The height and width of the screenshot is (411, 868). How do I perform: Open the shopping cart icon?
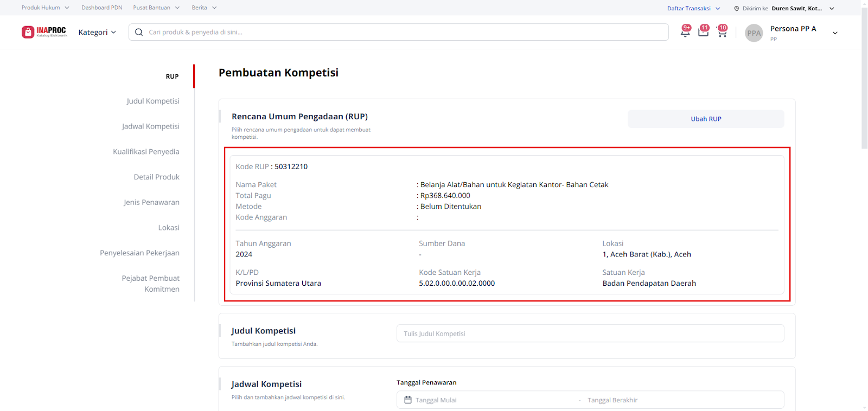(x=722, y=33)
